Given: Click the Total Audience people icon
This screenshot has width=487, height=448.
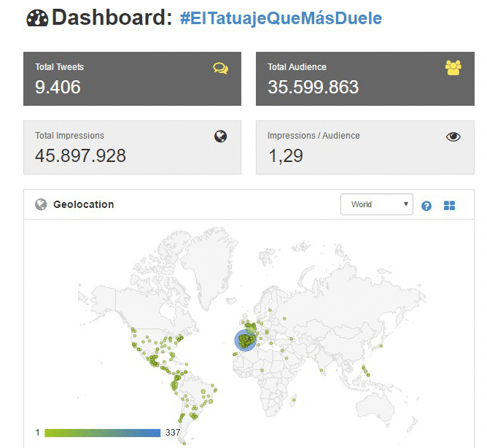Looking at the screenshot, I should [453, 67].
